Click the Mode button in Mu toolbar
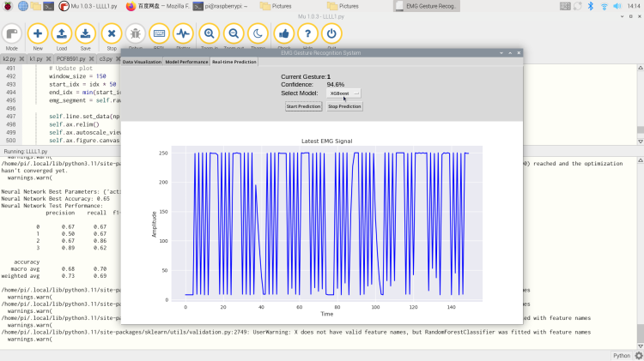 point(13,35)
